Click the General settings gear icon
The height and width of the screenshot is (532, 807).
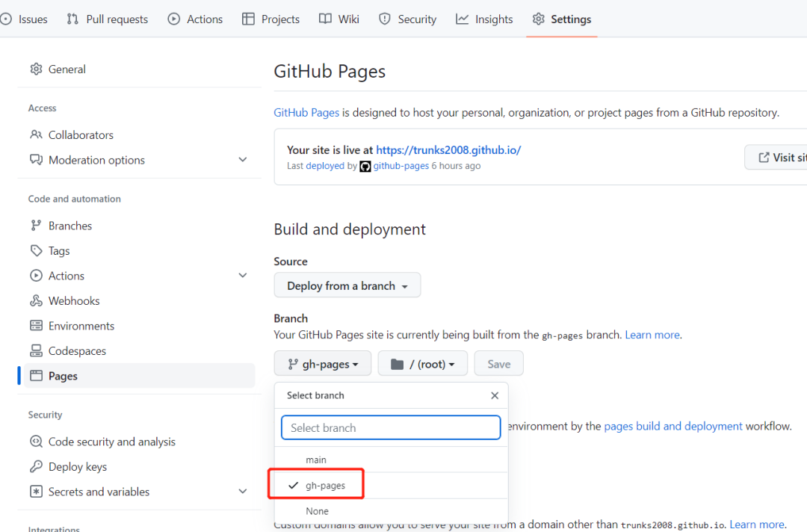(x=36, y=69)
